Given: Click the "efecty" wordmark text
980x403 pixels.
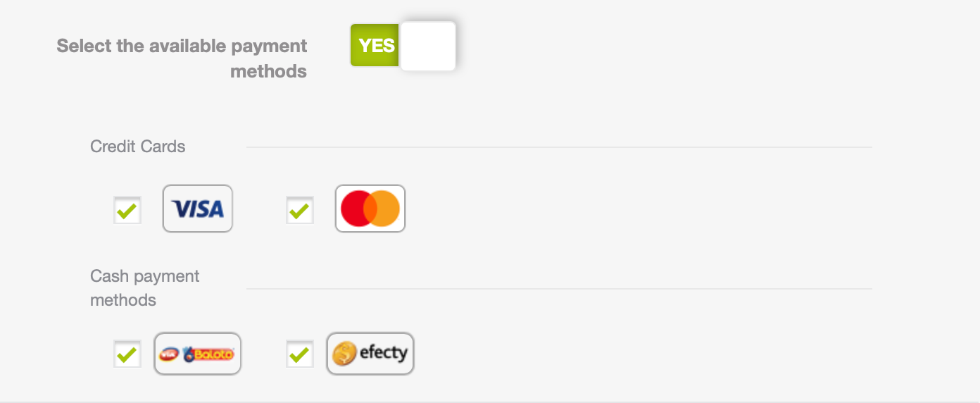Looking at the screenshot, I should coord(384,353).
